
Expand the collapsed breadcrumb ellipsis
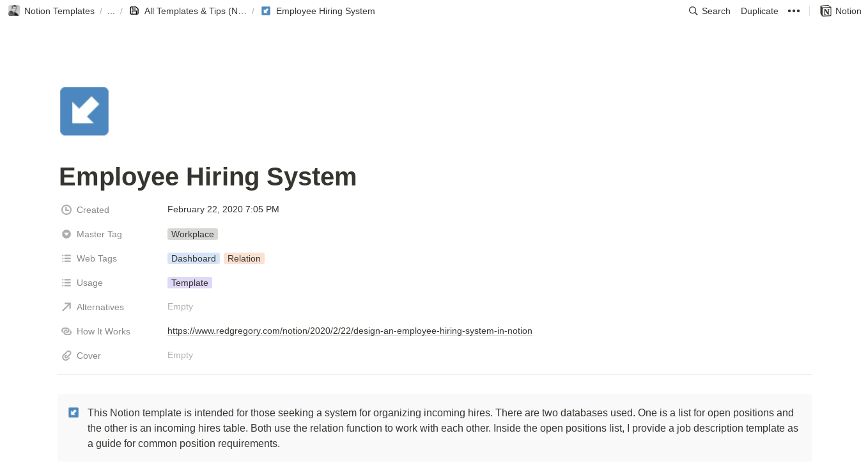tap(111, 11)
